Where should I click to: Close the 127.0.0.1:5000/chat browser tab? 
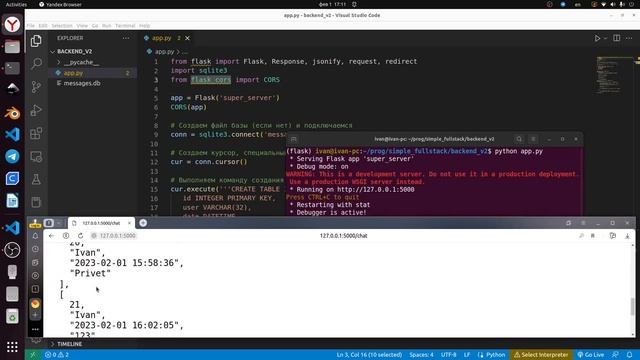click(x=129, y=223)
